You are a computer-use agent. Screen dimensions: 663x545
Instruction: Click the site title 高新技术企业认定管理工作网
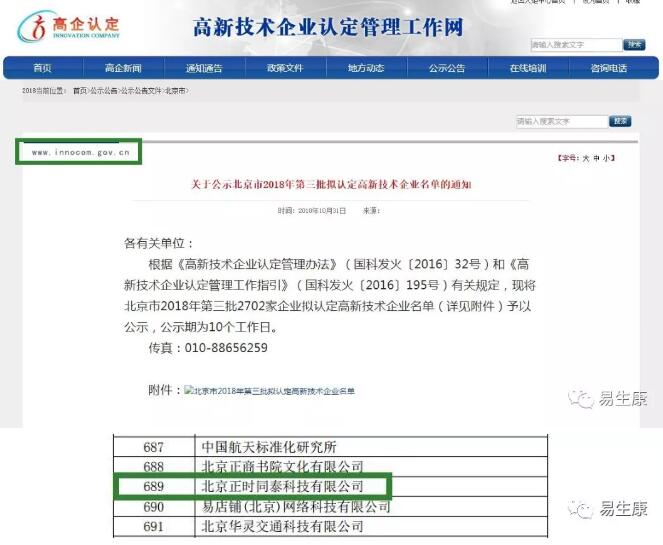pos(328,27)
